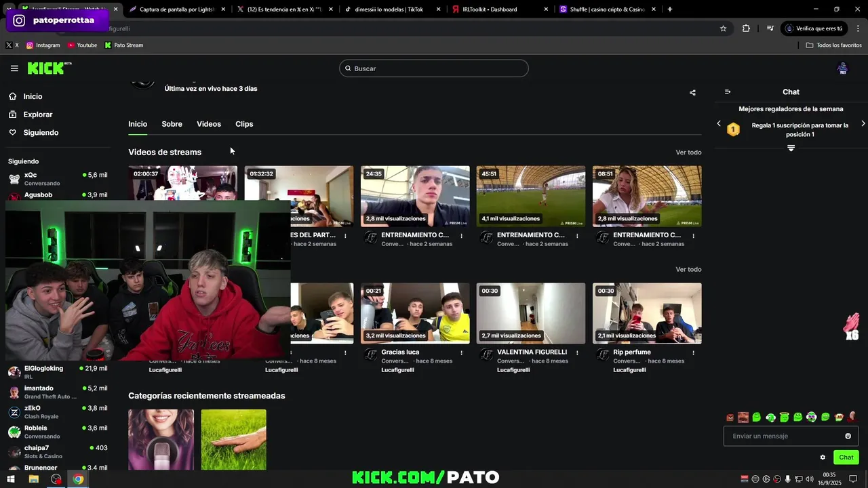This screenshot has height=488, width=868.
Task: Open File Explorer from taskbar
Action: (x=33, y=479)
